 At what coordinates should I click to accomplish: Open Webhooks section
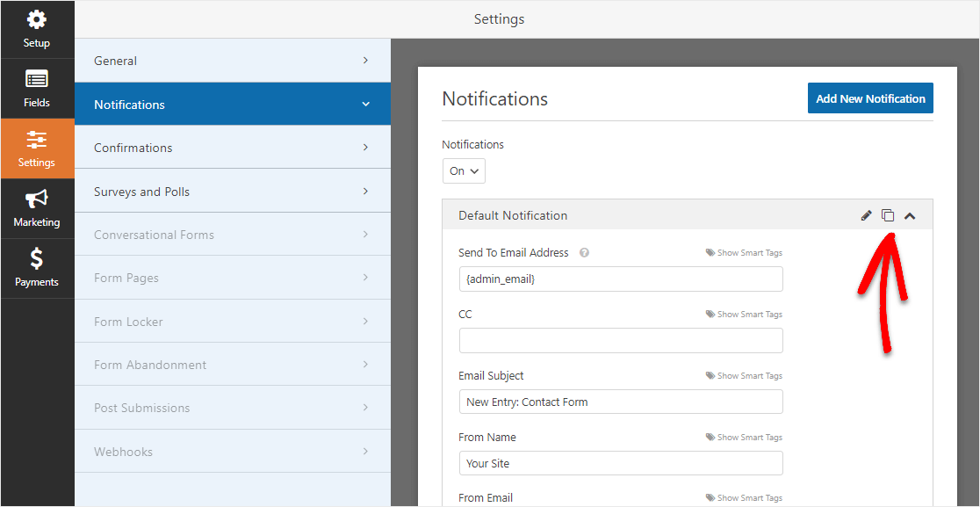[233, 452]
